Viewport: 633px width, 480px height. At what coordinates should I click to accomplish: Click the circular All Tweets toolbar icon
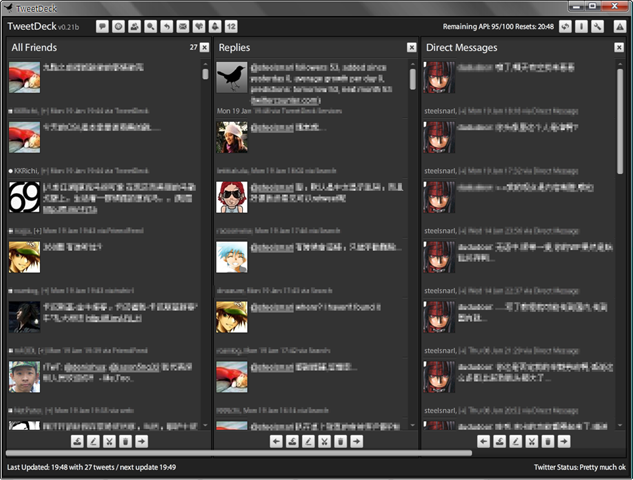[x=118, y=27]
